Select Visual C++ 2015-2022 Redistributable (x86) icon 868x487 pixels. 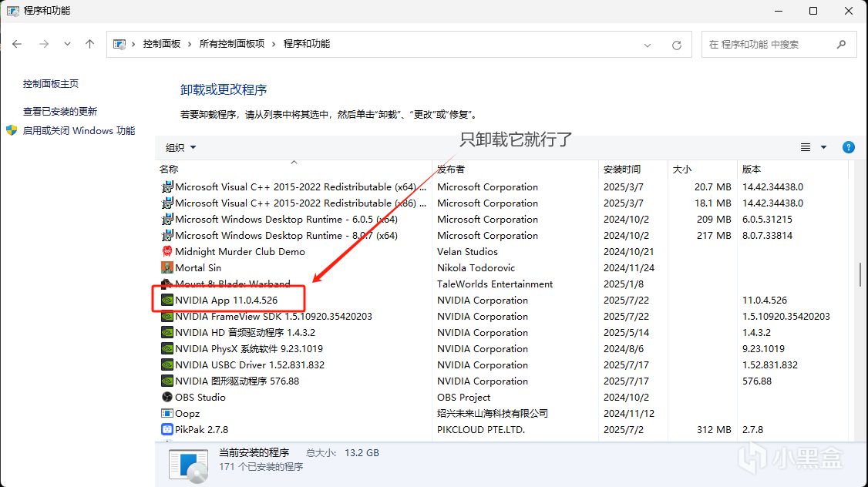[167, 203]
